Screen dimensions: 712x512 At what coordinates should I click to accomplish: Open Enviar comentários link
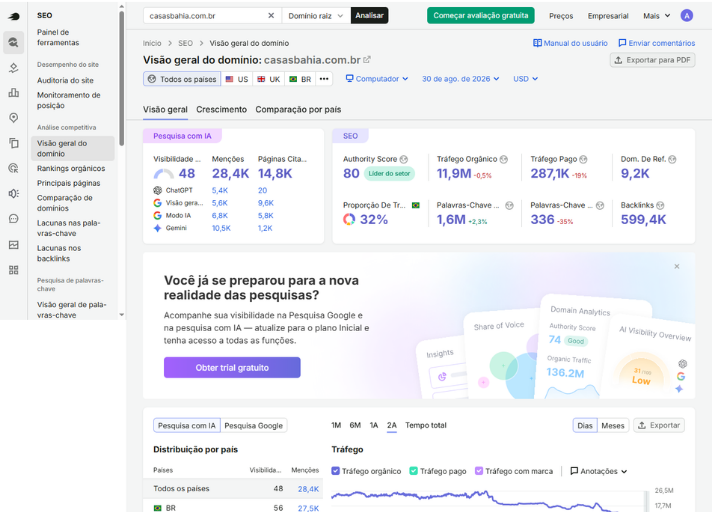pyautogui.click(x=657, y=43)
